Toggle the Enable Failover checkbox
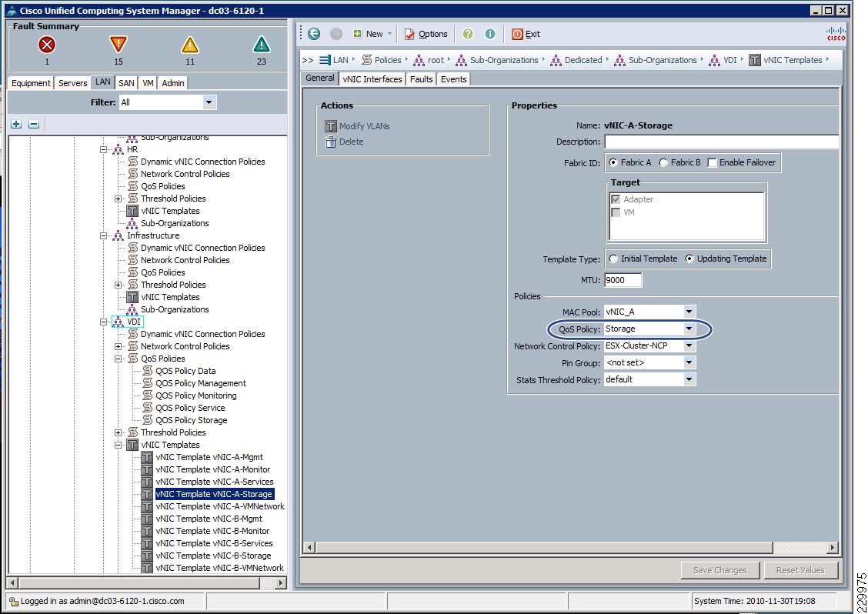The height and width of the screenshot is (614, 868). (713, 163)
